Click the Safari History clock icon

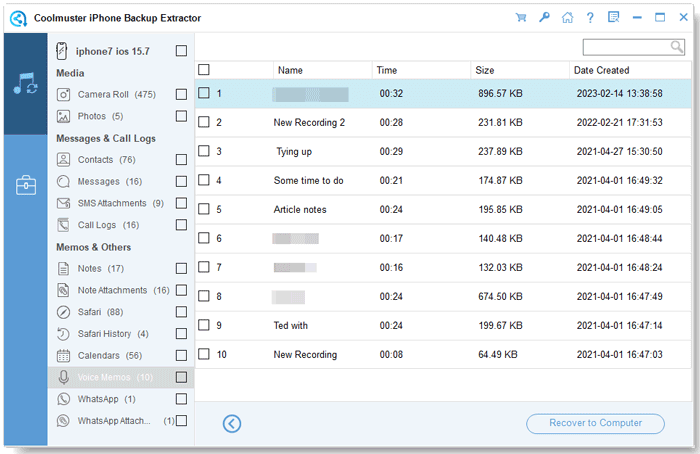click(63, 333)
